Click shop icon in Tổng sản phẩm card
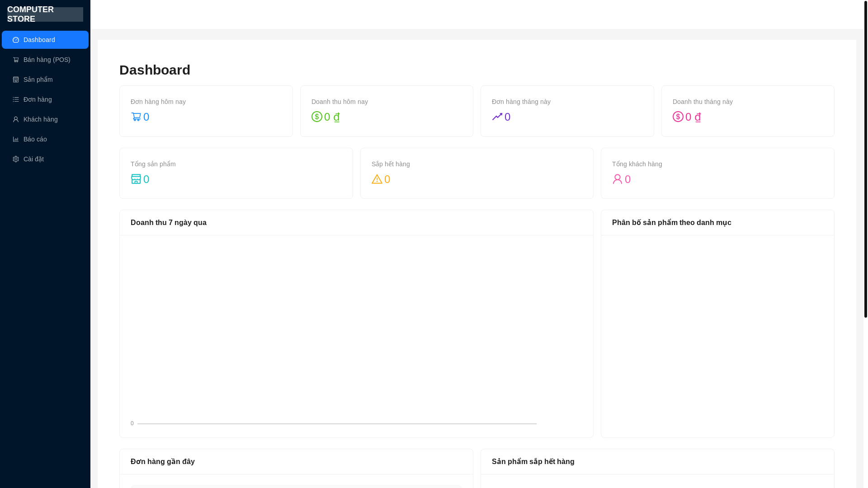This screenshot has height=488, width=868. (136, 179)
